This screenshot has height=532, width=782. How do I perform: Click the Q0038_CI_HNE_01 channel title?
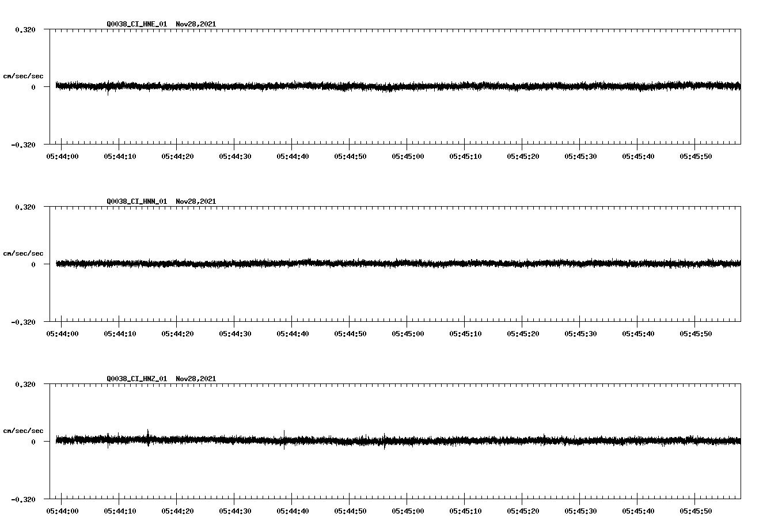pyautogui.click(x=137, y=24)
